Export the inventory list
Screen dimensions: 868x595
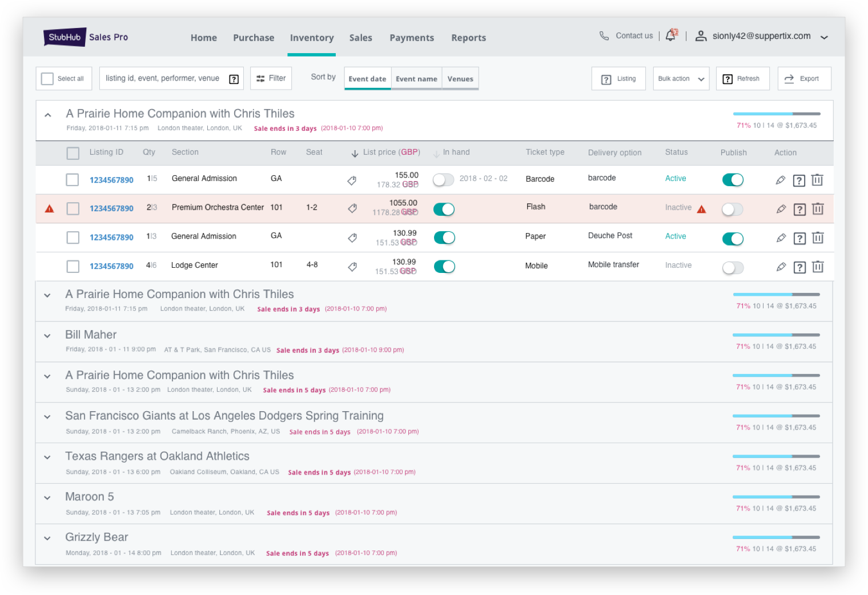(804, 79)
